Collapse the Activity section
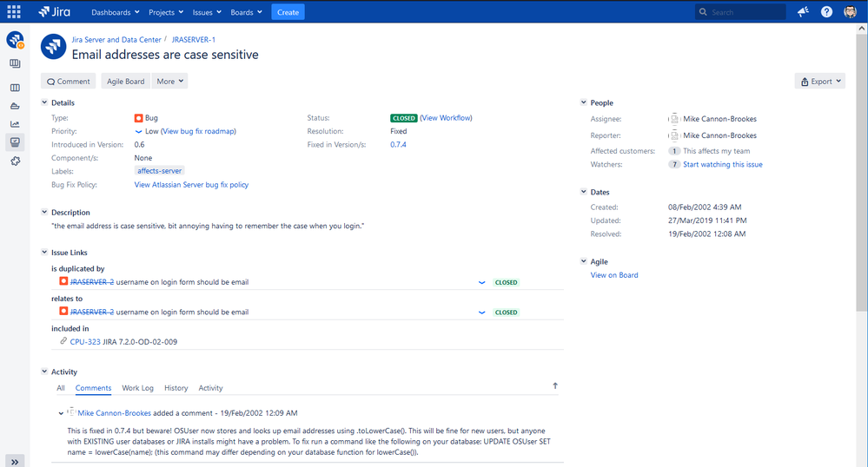The width and height of the screenshot is (868, 467). (x=44, y=372)
